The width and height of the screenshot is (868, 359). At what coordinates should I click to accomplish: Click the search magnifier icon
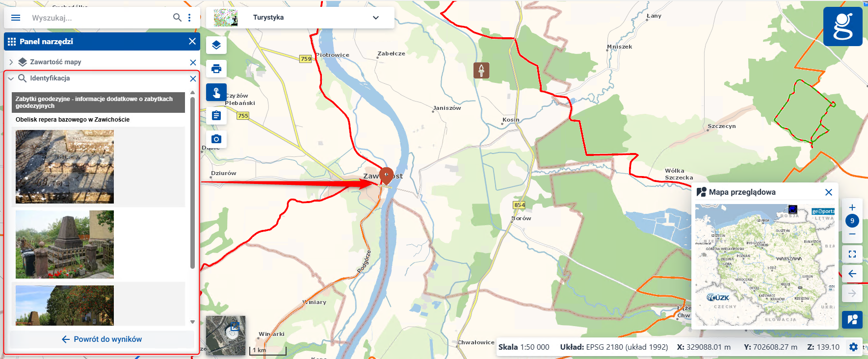pos(177,18)
